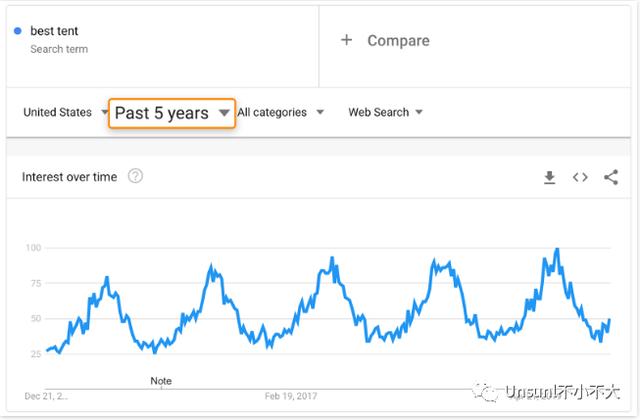Click the Feb 19, 2017 axis label
The image size is (640, 420).
(x=291, y=396)
